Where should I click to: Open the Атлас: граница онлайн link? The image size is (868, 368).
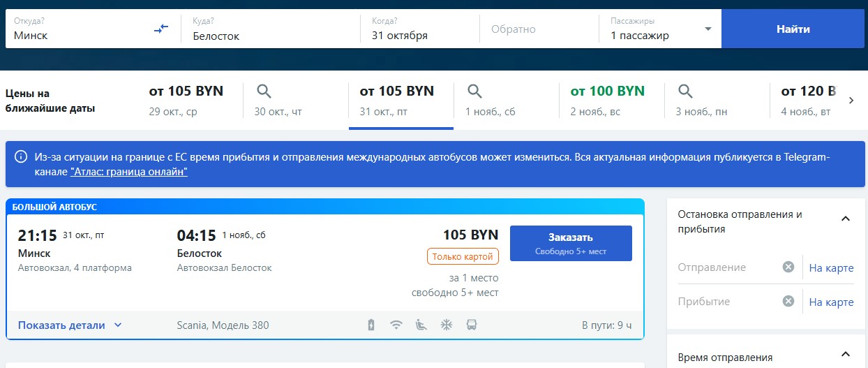[x=129, y=171]
